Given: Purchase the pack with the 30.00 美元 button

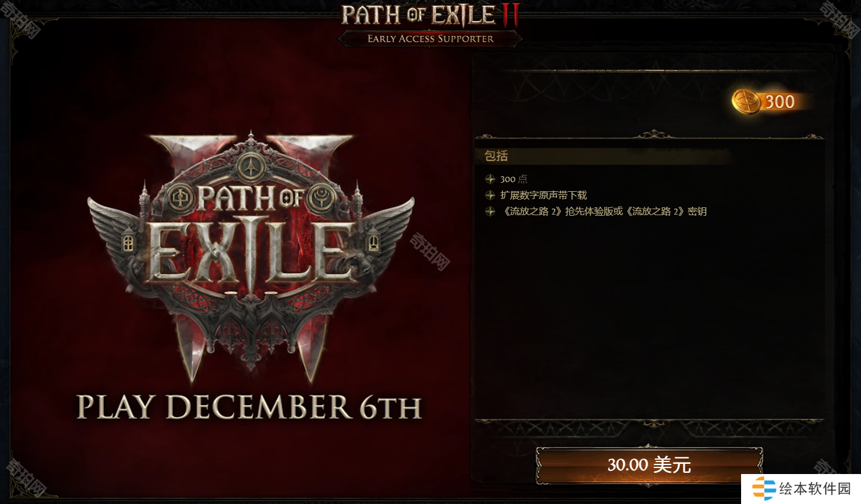Looking at the screenshot, I should point(649,465).
